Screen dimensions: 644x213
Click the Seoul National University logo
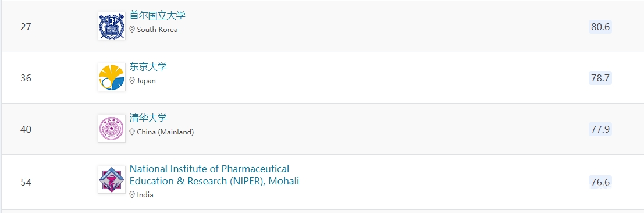(x=111, y=26)
